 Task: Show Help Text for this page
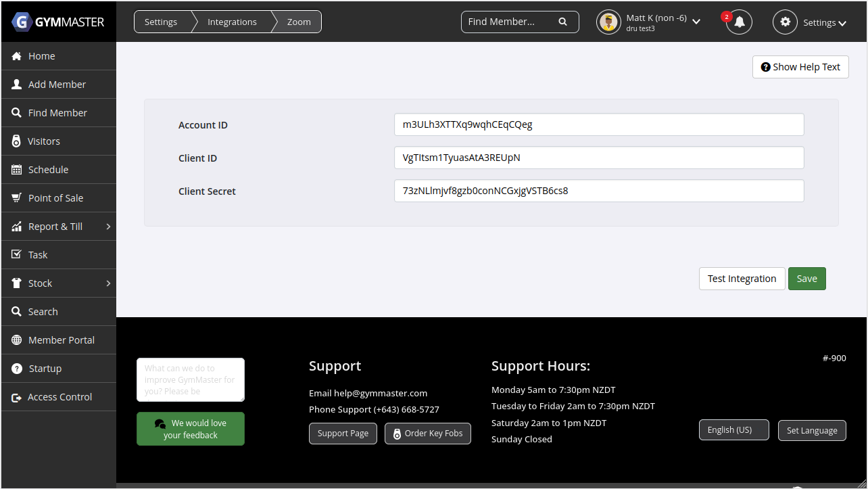pos(800,67)
